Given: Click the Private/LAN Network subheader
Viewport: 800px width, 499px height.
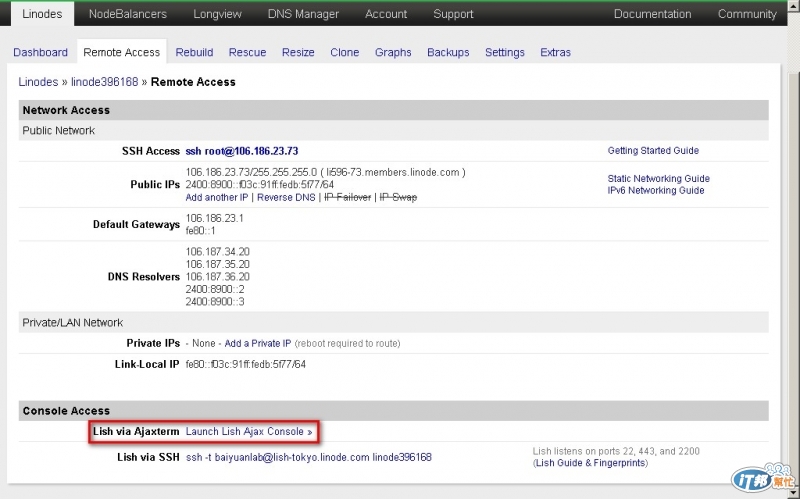Looking at the screenshot, I should (x=393, y=322).
